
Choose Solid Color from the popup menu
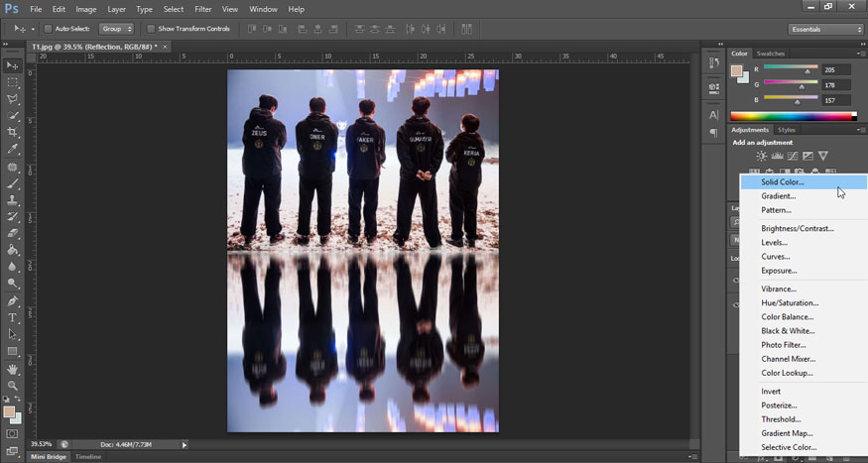783,182
